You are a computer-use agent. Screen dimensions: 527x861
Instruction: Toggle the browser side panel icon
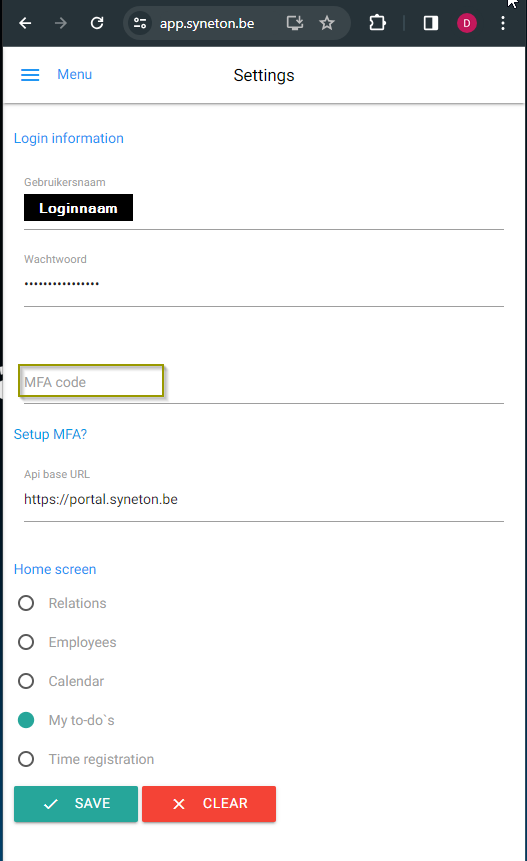(431, 23)
